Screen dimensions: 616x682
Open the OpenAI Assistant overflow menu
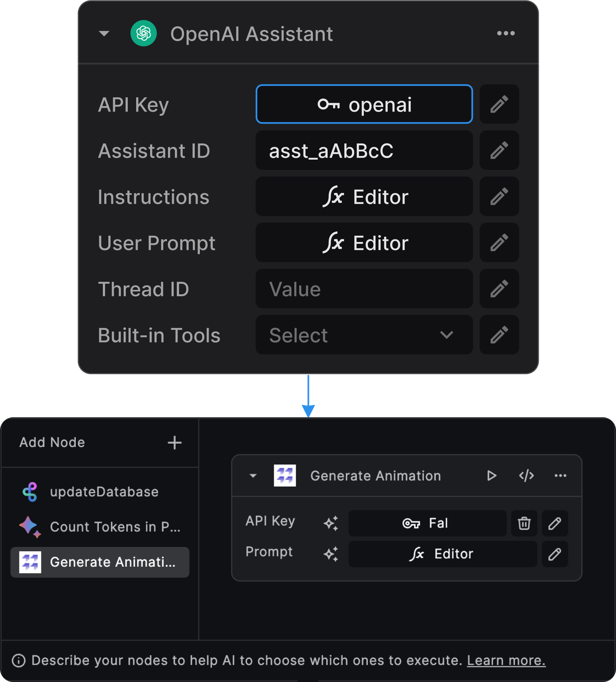point(505,33)
